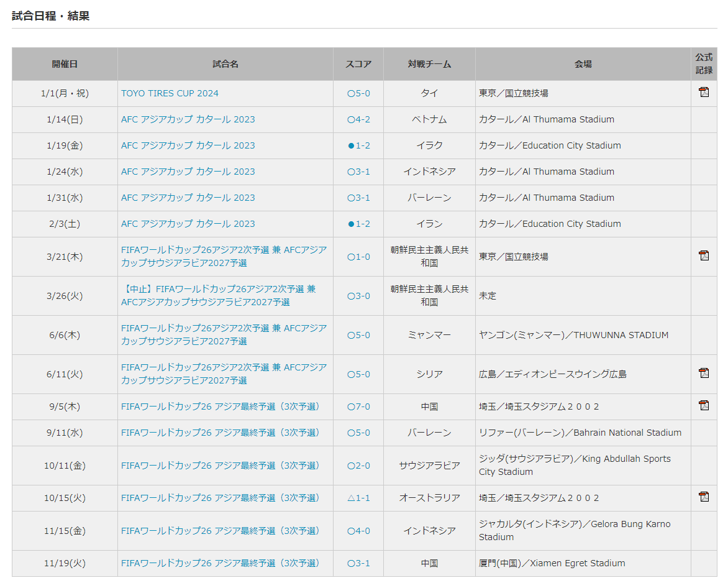
Task: Open final qualifier link for 9/11 match
Action: pyautogui.click(x=221, y=433)
